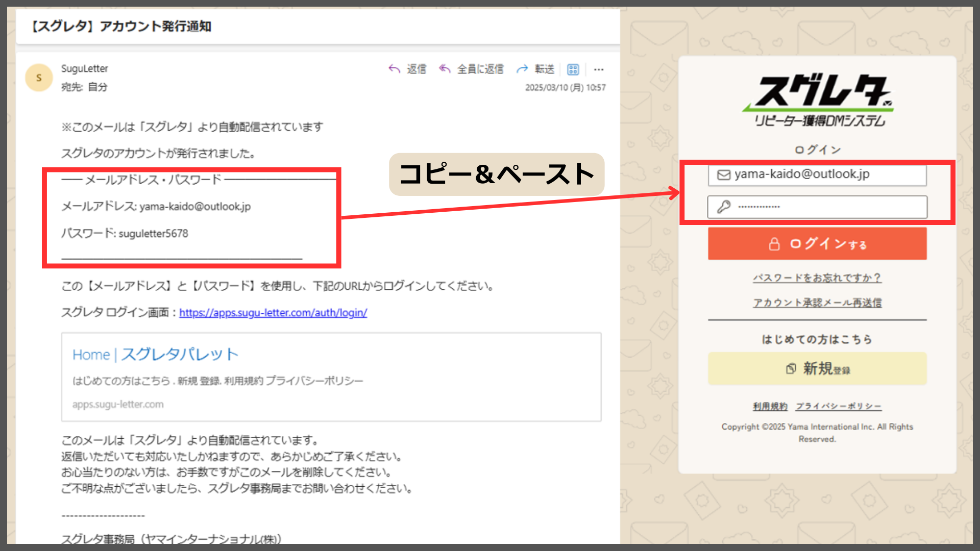980x551 pixels.
Task: Click the パスワードをお忘れですか？ link
Action: [x=817, y=278]
